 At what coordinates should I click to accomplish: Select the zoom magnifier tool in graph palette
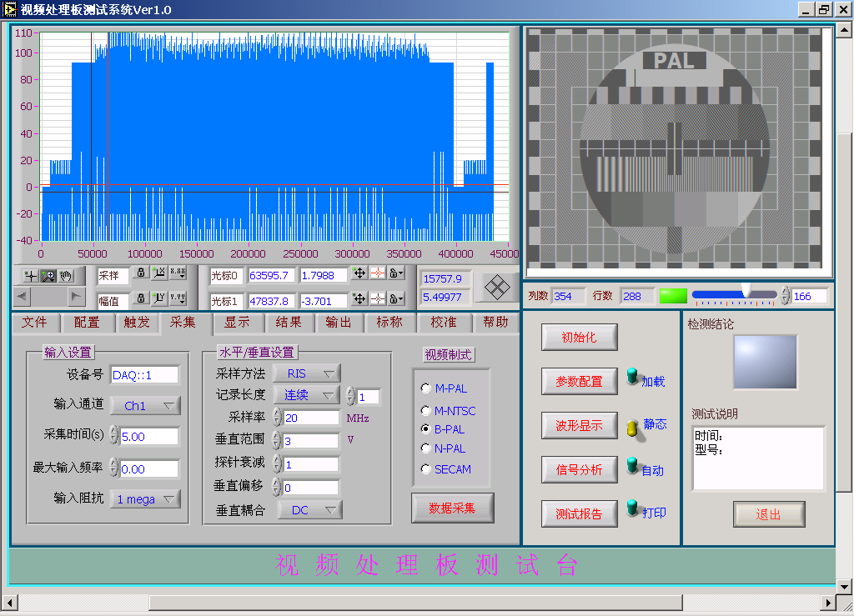[48, 275]
